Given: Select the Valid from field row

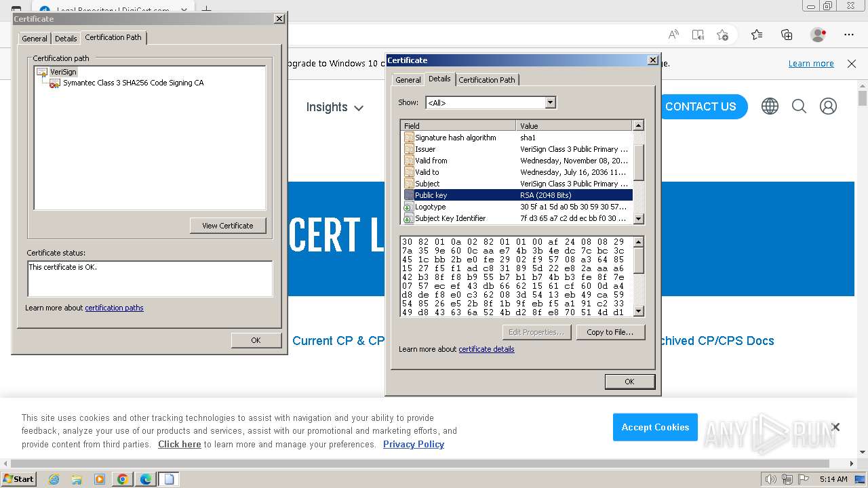Looking at the screenshot, I should (x=517, y=161).
